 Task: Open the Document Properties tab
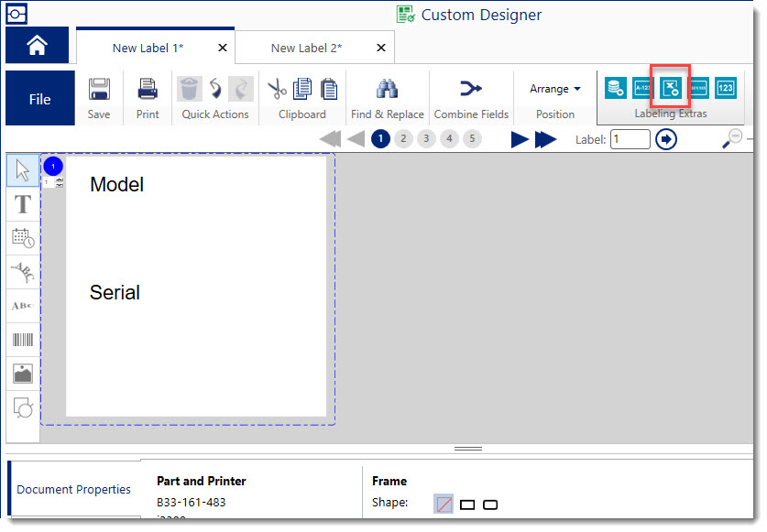(73, 490)
